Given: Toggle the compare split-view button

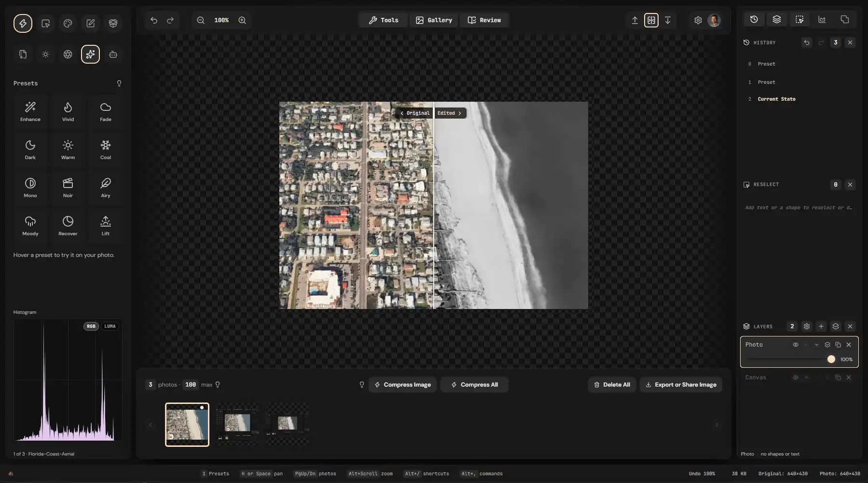Looking at the screenshot, I should point(651,20).
